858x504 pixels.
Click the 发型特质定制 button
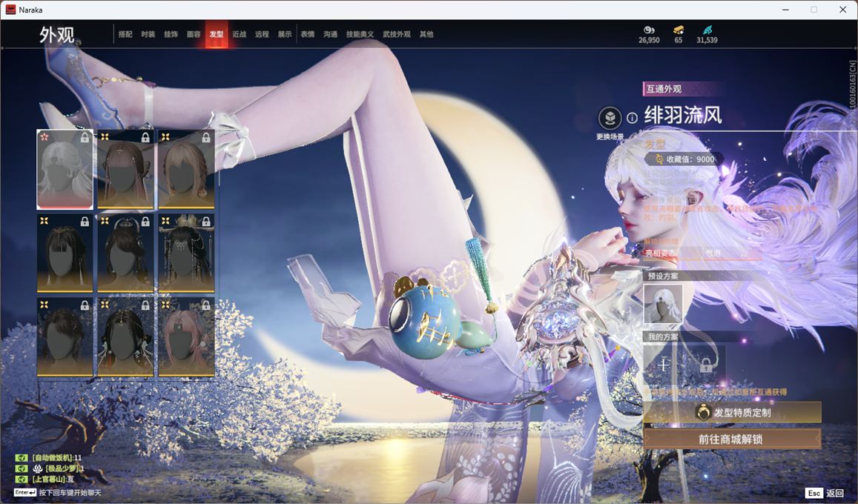tap(732, 412)
